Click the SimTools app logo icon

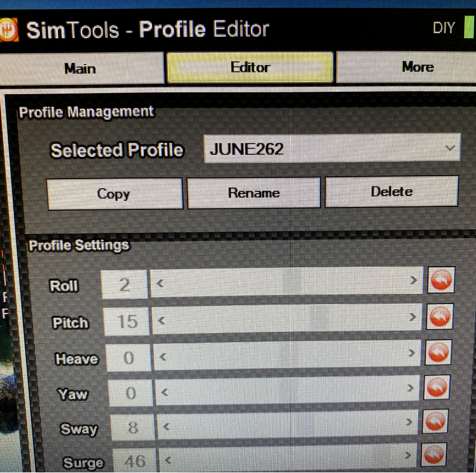9,30
